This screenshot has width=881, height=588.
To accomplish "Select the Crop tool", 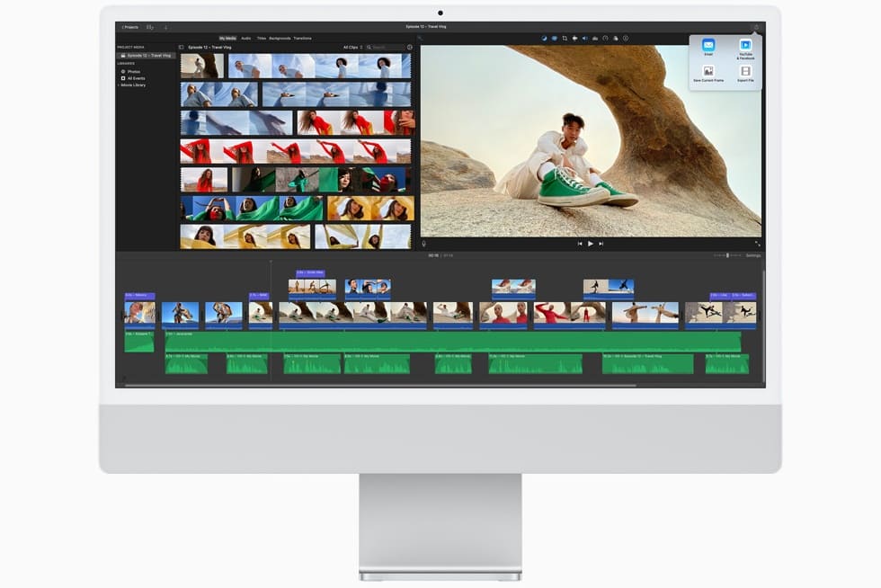I will (x=565, y=39).
